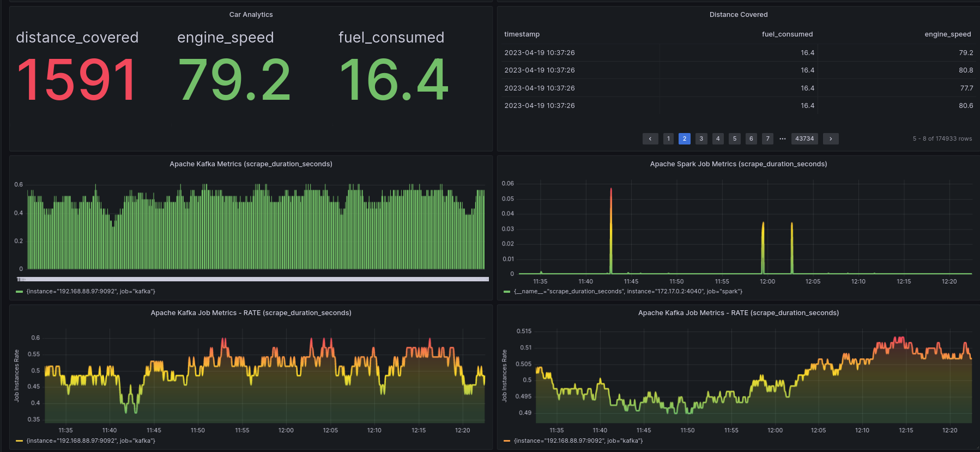Go to previous table page arrow

(x=650, y=139)
